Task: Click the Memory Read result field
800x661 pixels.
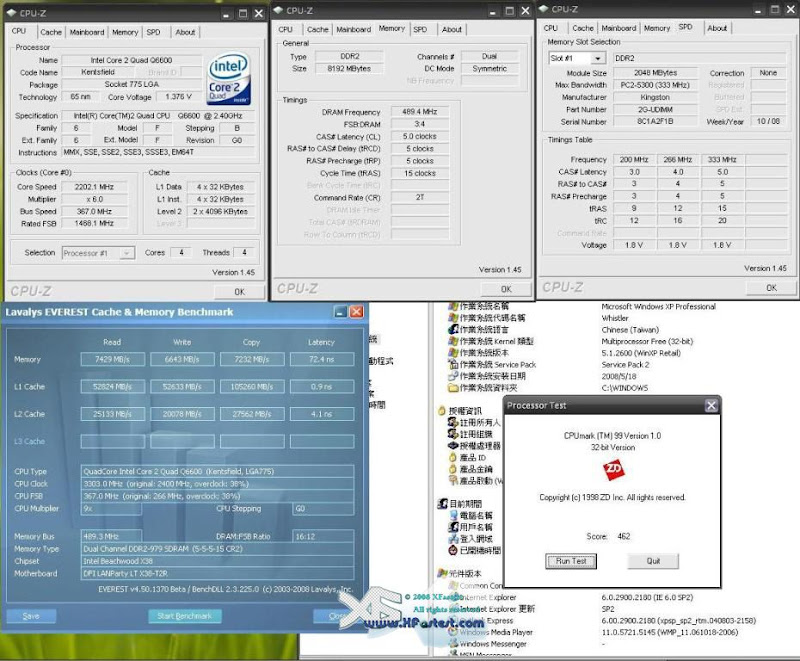Action: pos(111,359)
